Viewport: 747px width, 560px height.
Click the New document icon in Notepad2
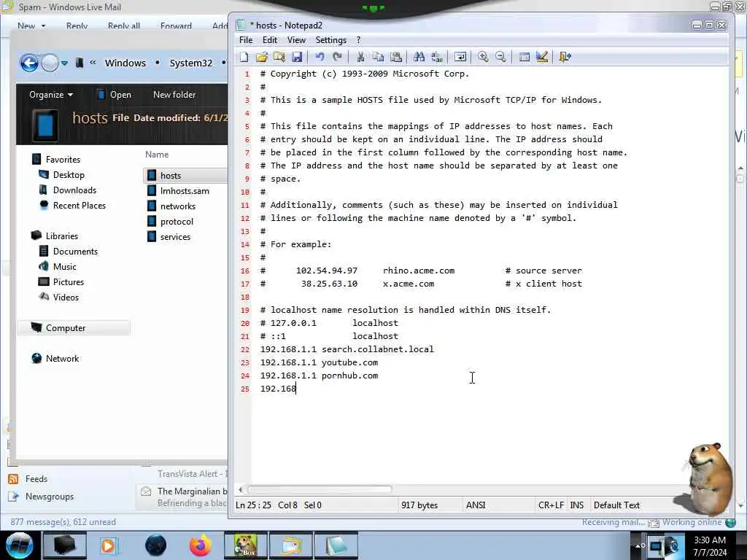[244, 57]
